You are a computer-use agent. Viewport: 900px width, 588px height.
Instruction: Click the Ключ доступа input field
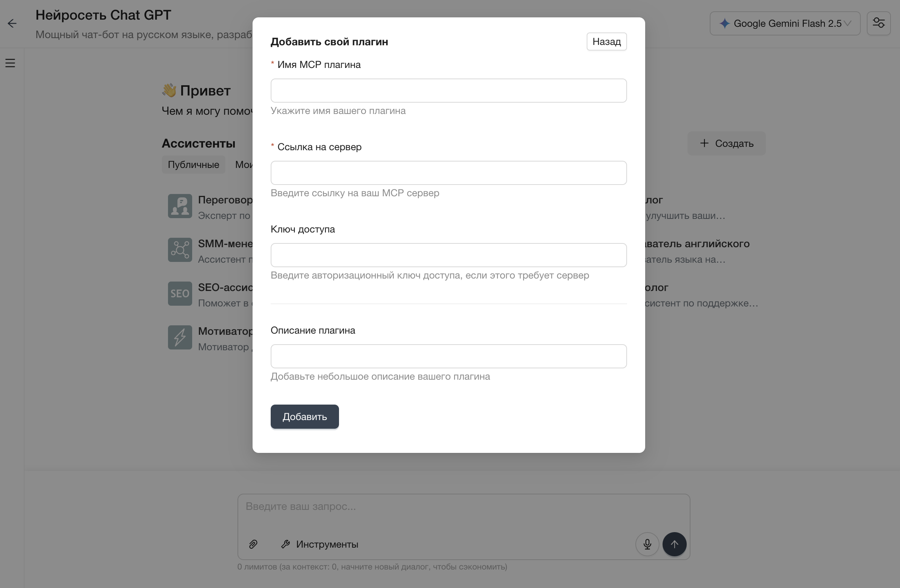448,255
